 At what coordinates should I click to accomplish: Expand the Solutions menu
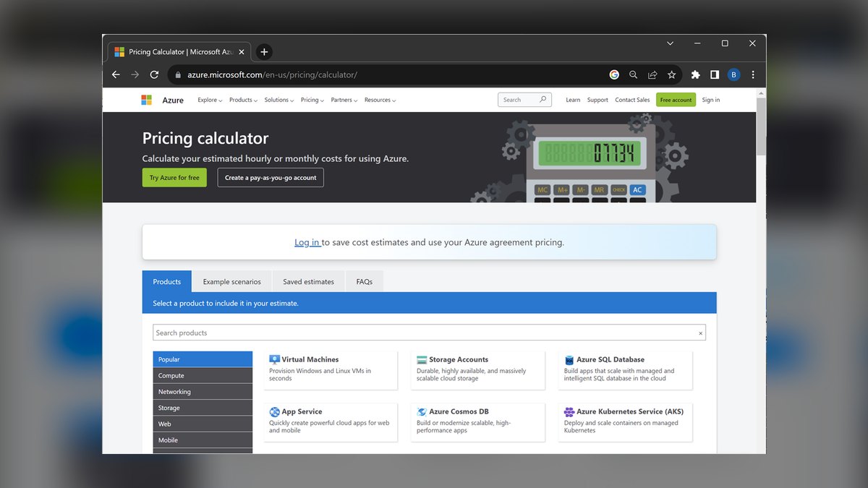tap(279, 100)
